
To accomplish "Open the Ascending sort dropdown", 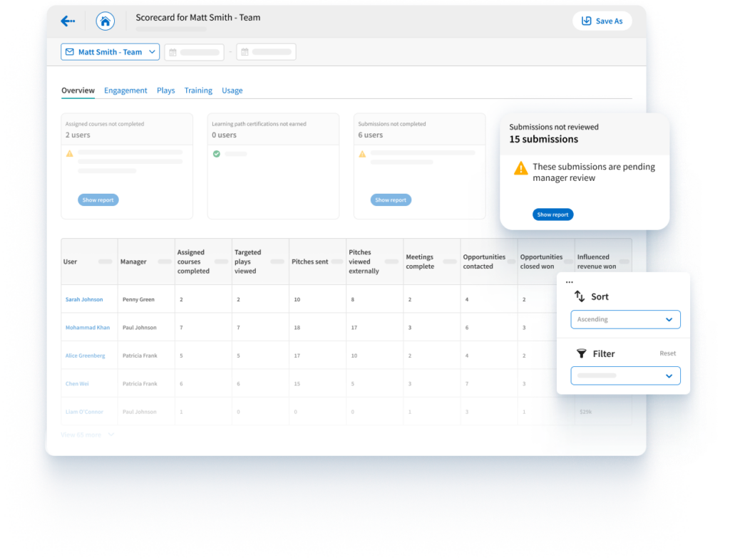I will click(x=625, y=319).
